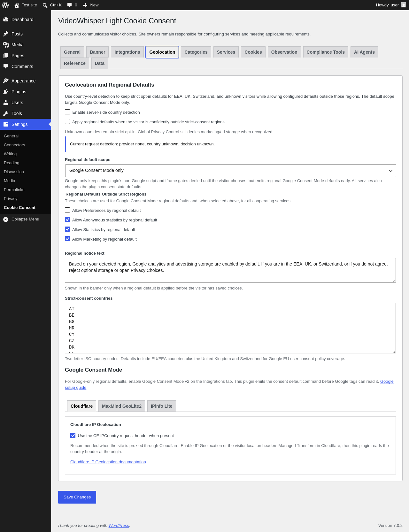409x532 pixels.
Task: Click the Tools wrench icon
Action: 6,113
